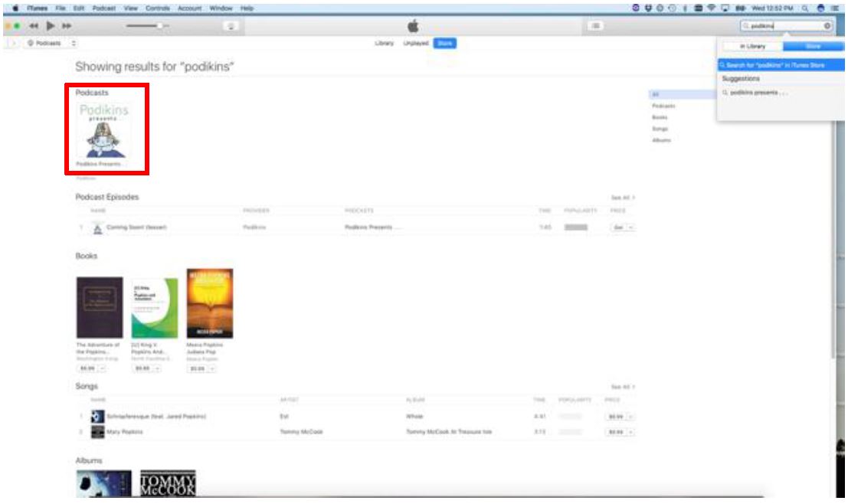Screen dimensions: 848x504
Task: Open Spotlight search in menu bar
Action: (x=805, y=8)
